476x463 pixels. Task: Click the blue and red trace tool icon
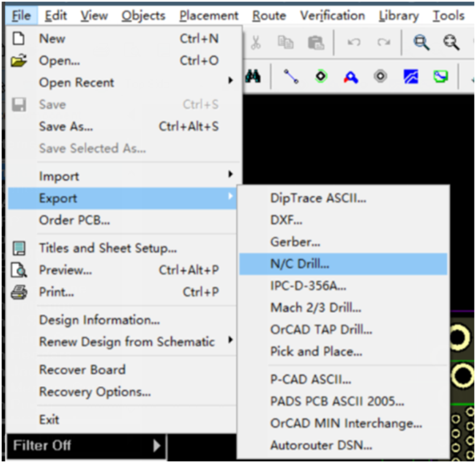pyautogui.click(x=351, y=77)
